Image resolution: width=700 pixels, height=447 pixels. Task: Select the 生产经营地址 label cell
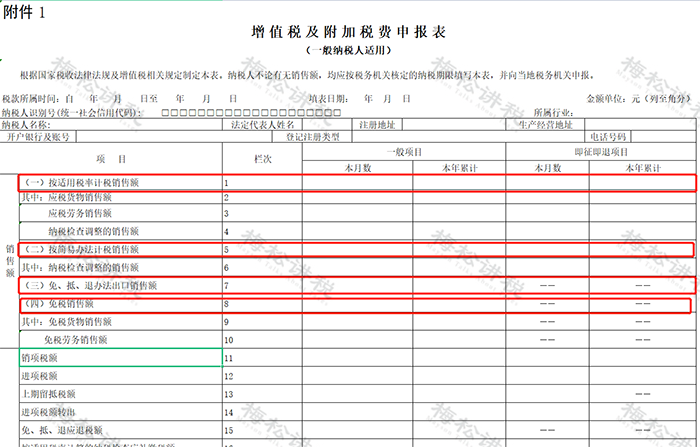click(545, 125)
